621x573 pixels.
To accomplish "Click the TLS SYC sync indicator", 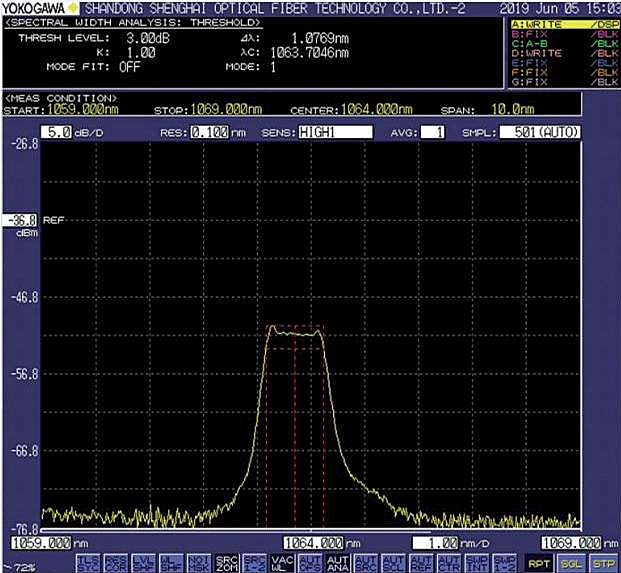I will pos(87,563).
